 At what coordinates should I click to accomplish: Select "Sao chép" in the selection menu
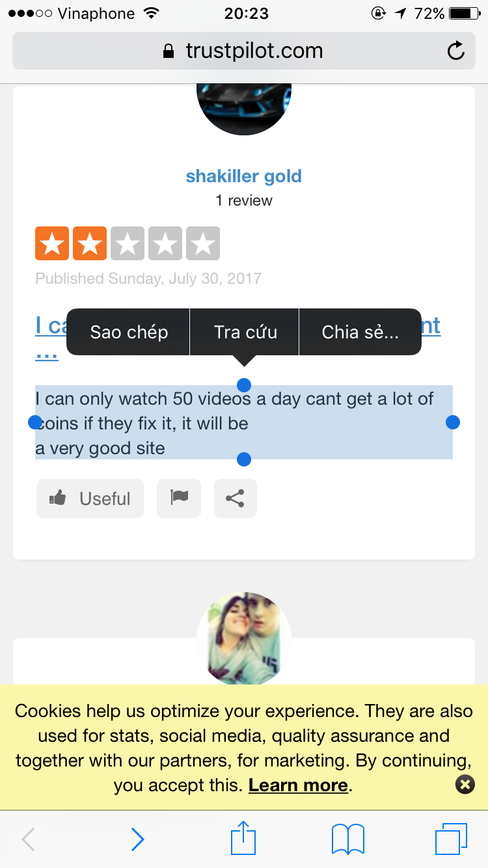129,332
